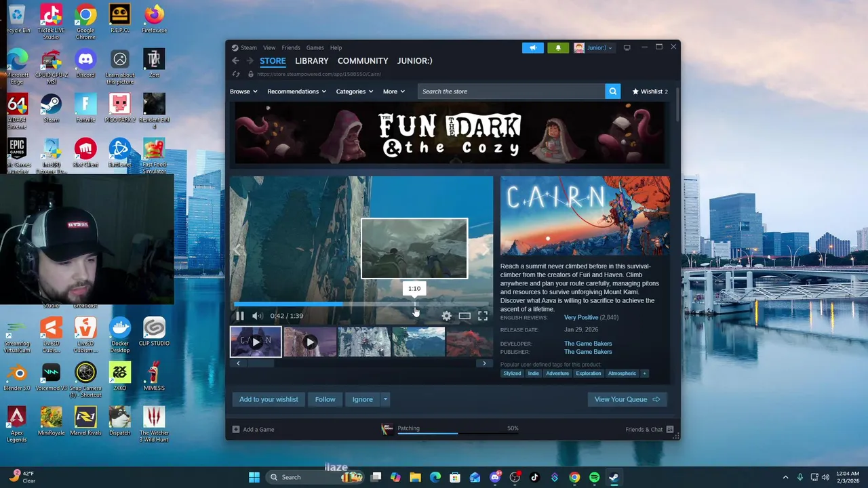Expand the Browse dropdown
This screenshot has height=488, width=868.
coord(243,91)
